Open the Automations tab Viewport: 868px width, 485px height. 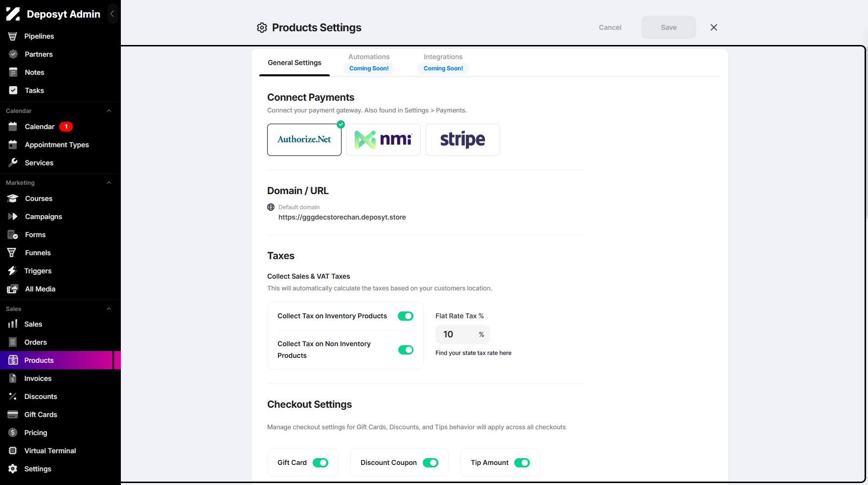coord(369,63)
